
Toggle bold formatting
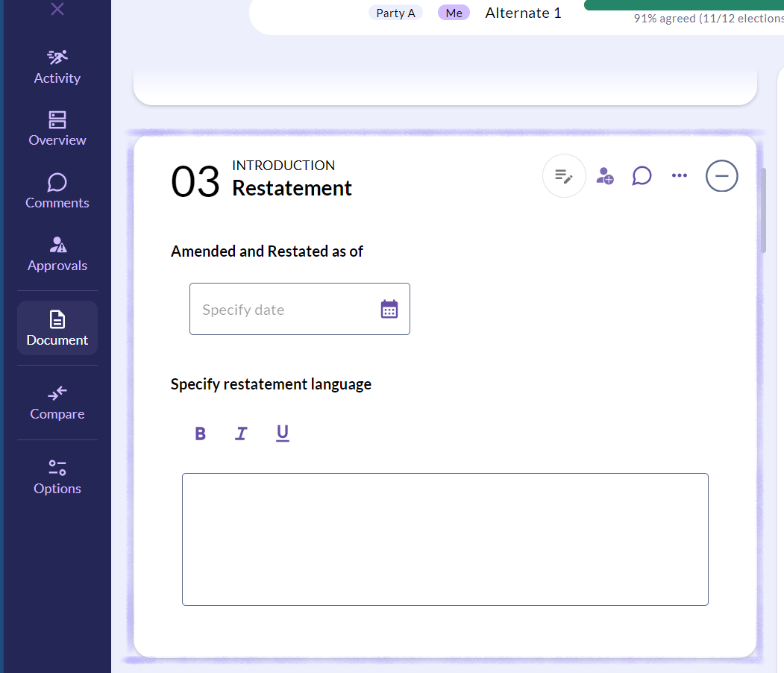(x=200, y=433)
